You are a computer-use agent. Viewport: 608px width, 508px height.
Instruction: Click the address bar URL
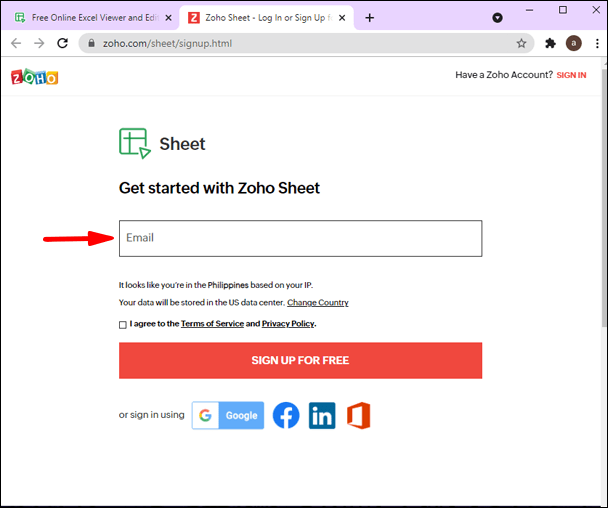pyautogui.click(x=168, y=43)
